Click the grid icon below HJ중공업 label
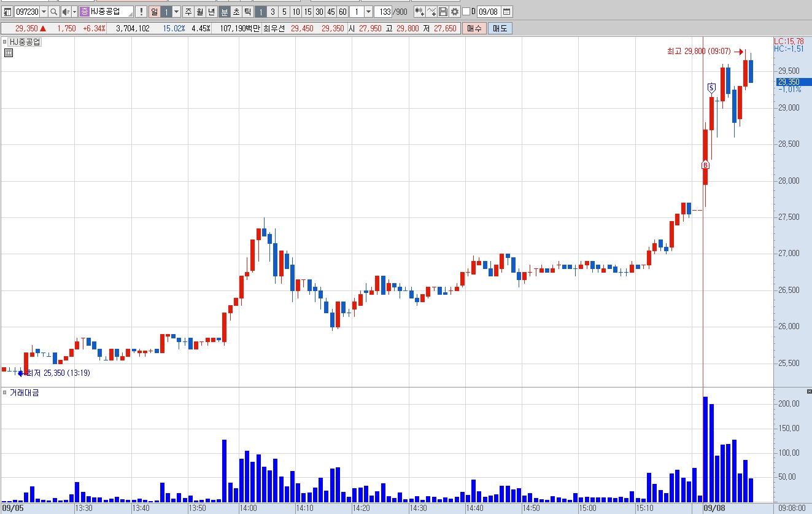Viewport: 812px width, 514px height. click(x=8, y=53)
